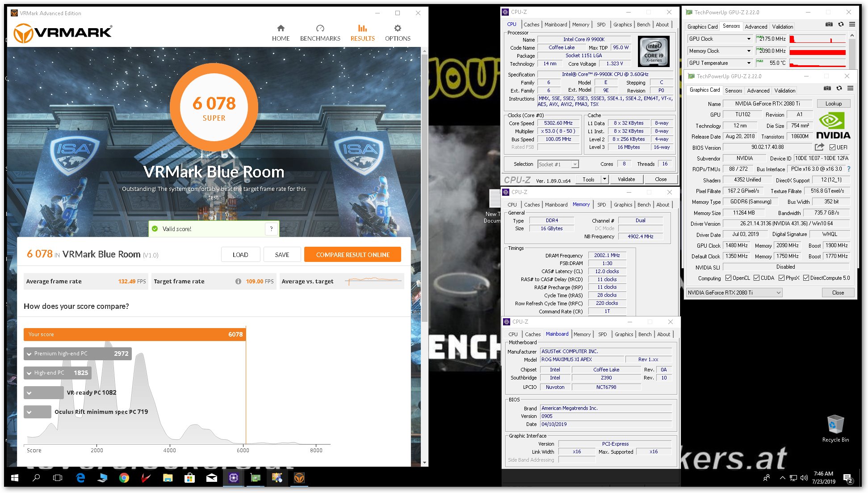868x493 pixels.
Task: Open File Explorer from the taskbar
Action: pos(168,478)
